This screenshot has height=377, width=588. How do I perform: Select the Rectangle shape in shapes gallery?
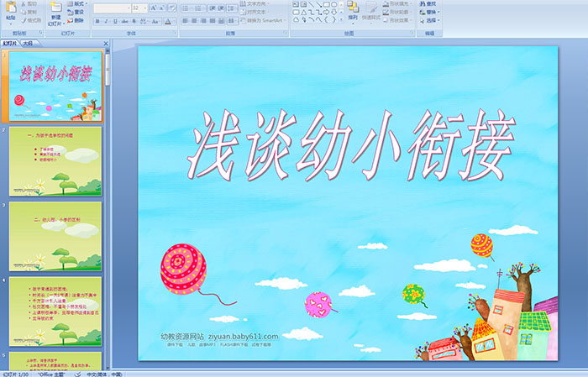coord(326,4)
